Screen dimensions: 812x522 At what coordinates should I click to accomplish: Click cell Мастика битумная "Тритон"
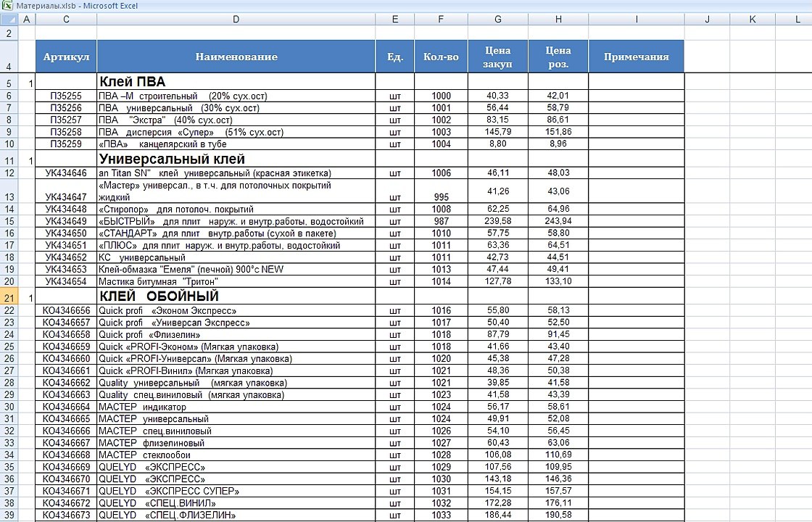pos(236,282)
